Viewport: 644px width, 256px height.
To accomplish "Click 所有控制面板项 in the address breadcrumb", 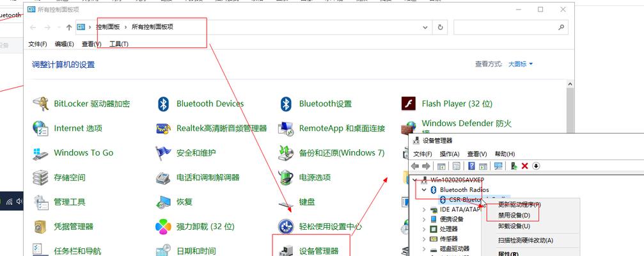I will [x=152, y=27].
